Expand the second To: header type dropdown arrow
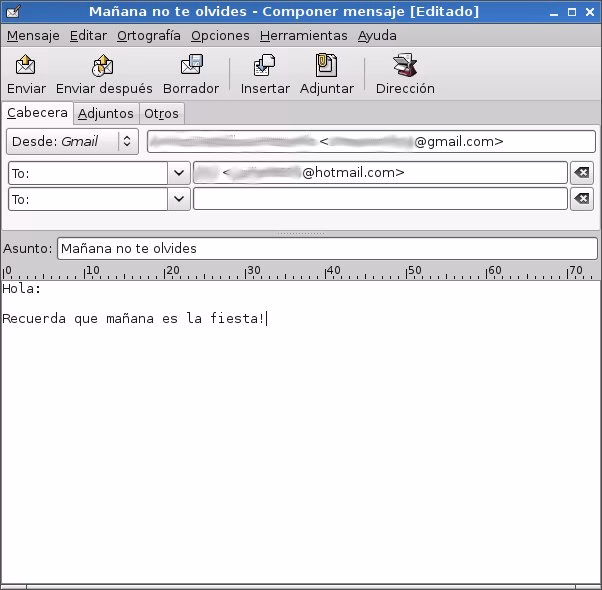The image size is (602, 590). pyautogui.click(x=179, y=199)
